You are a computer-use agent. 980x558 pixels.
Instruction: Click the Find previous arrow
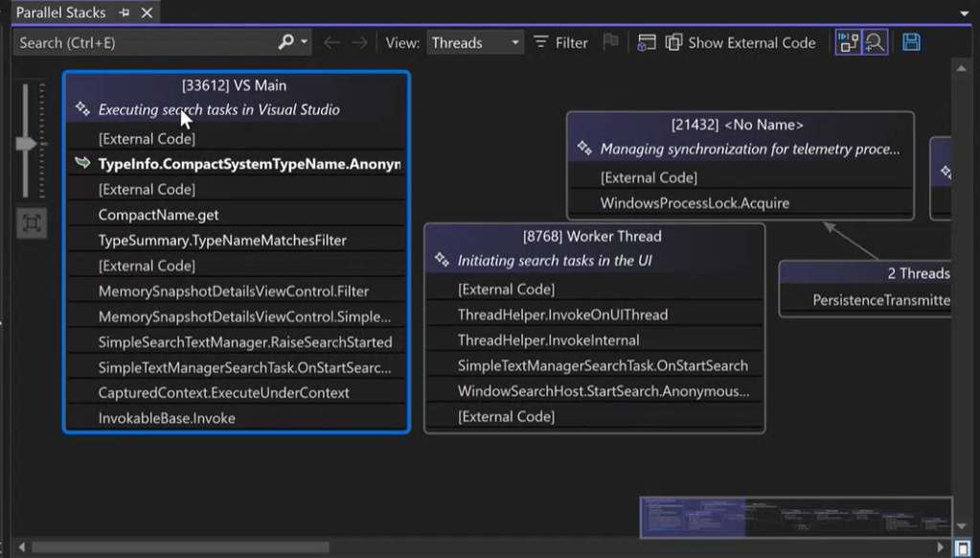[331, 42]
